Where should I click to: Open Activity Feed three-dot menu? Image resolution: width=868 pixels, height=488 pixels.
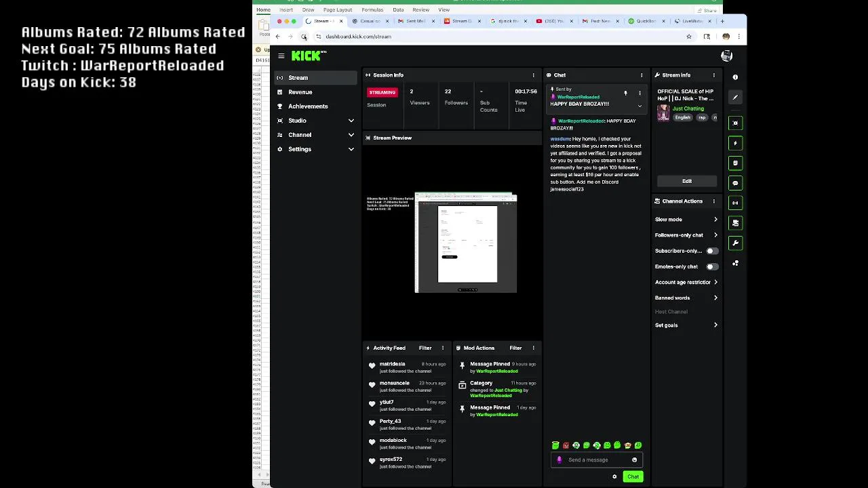(x=443, y=348)
